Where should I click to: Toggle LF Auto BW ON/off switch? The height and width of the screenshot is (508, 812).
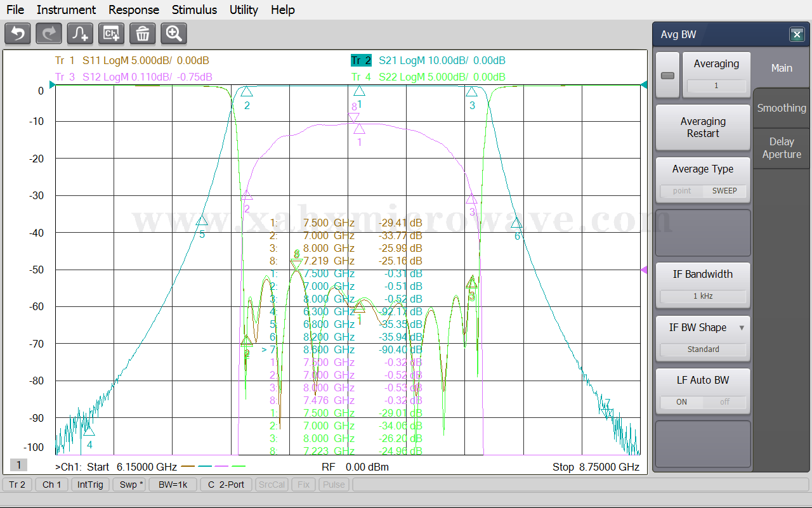coord(703,402)
